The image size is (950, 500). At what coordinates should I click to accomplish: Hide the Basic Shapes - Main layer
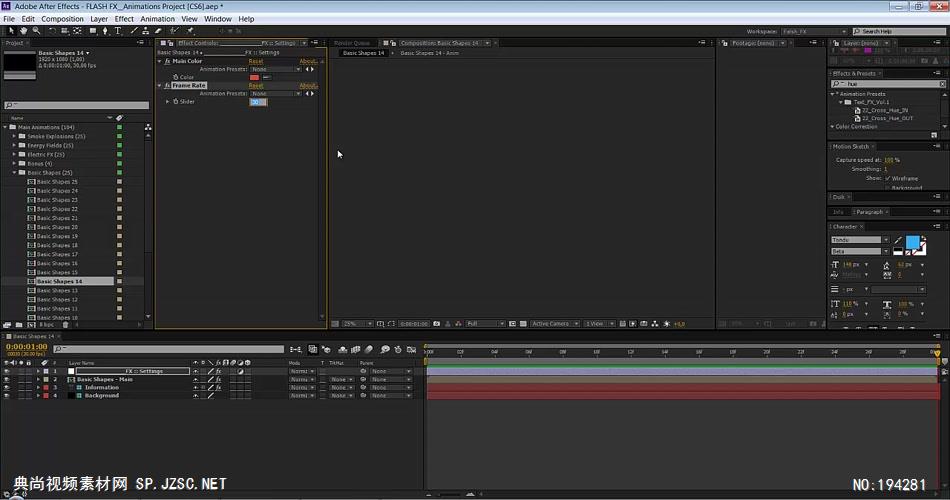click(x=7, y=379)
